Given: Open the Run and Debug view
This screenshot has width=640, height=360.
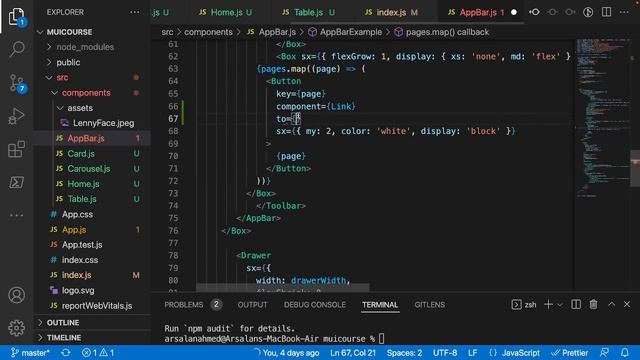Looking at the screenshot, I should pyautogui.click(x=17, y=116).
